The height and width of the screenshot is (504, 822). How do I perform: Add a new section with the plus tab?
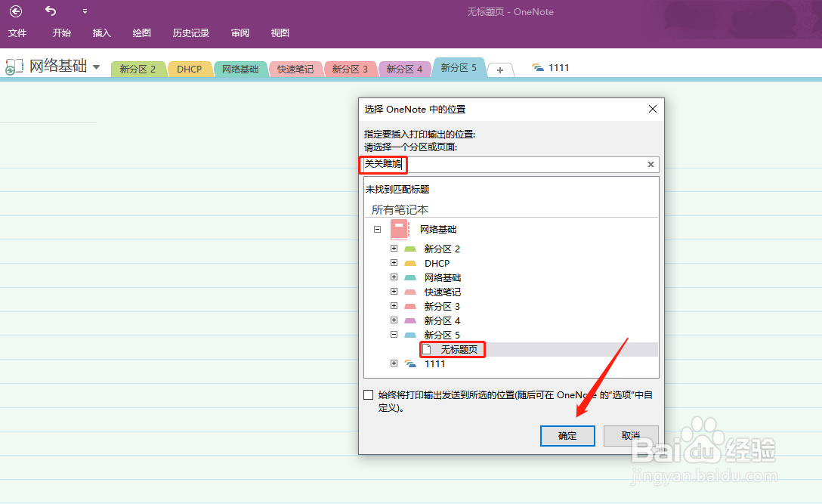pyautogui.click(x=500, y=70)
